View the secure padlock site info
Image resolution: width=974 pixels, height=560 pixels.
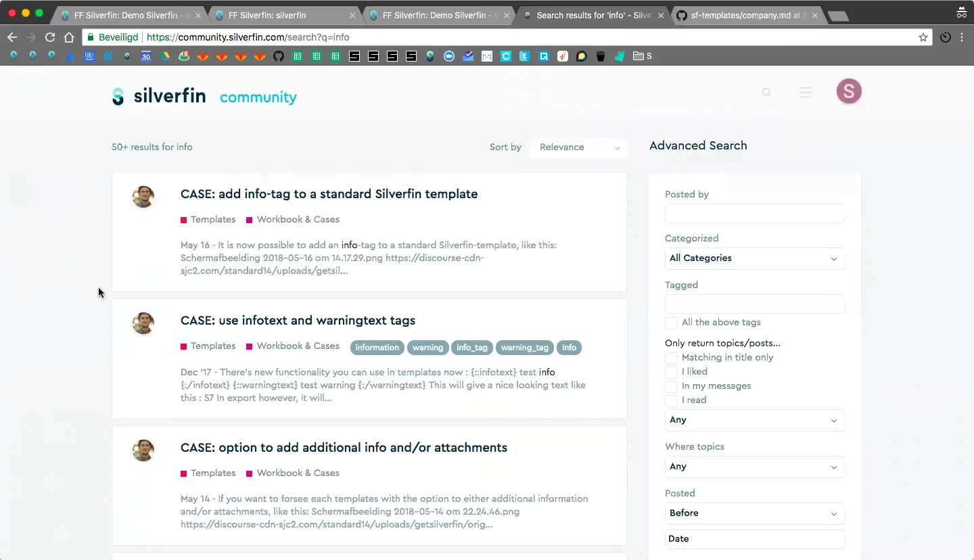[91, 37]
